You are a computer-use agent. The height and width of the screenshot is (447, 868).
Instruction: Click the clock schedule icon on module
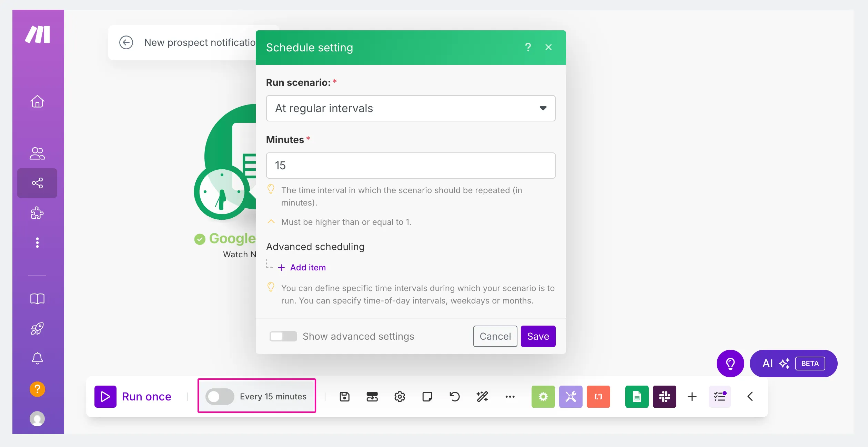coord(222,192)
